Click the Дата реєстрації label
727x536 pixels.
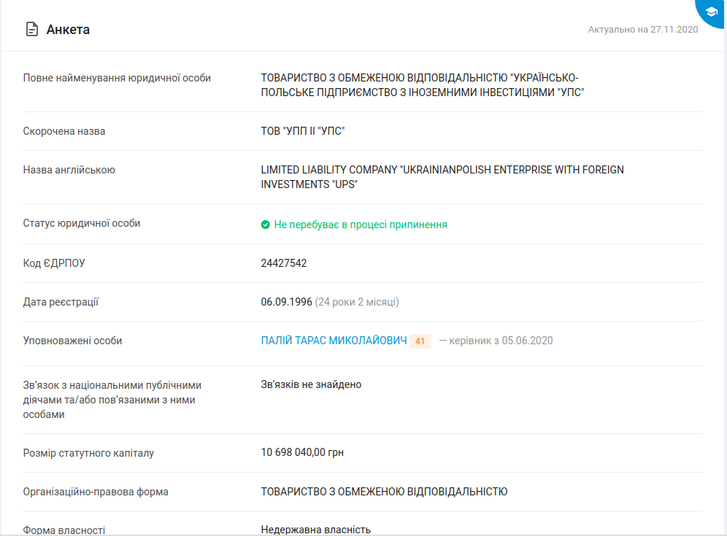point(61,302)
